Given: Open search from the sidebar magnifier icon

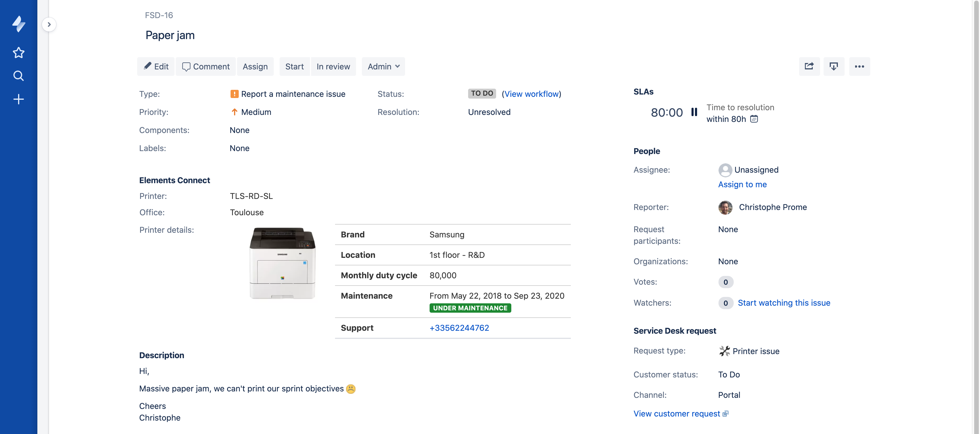Looking at the screenshot, I should pyautogui.click(x=18, y=76).
